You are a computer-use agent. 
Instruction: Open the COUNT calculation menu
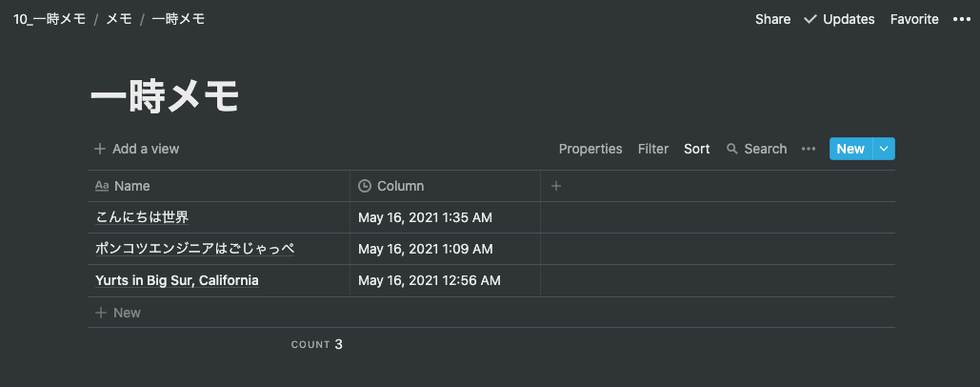pyautogui.click(x=316, y=344)
